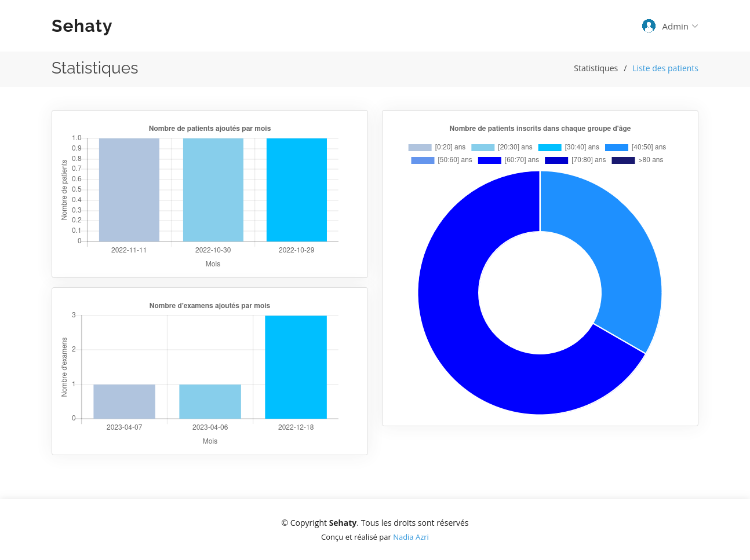750x560 pixels.
Task: Open the Nadia Azri footer link
Action: [411, 537]
